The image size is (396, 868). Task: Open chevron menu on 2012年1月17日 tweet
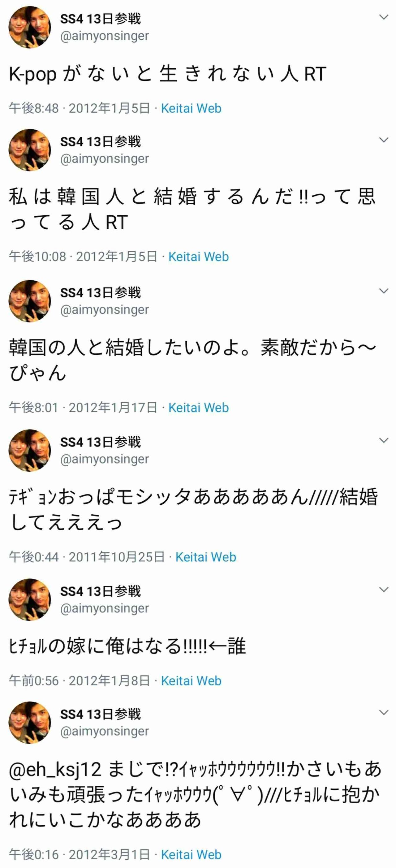click(x=384, y=291)
